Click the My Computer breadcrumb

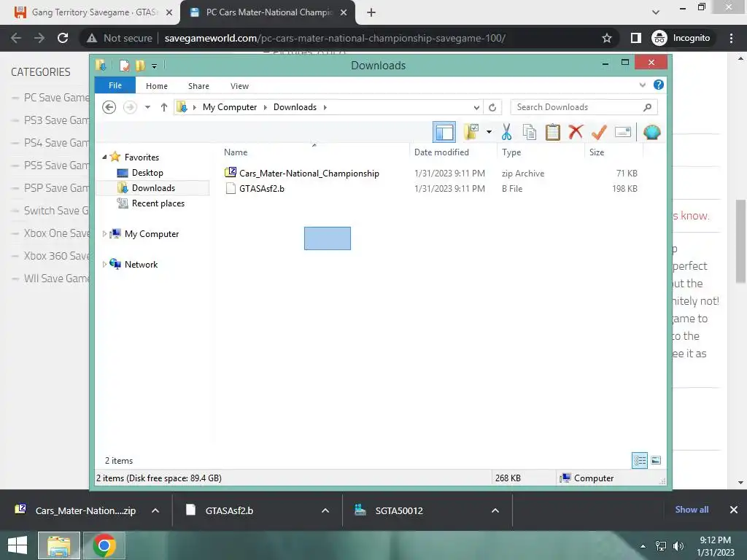(x=230, y=107)
